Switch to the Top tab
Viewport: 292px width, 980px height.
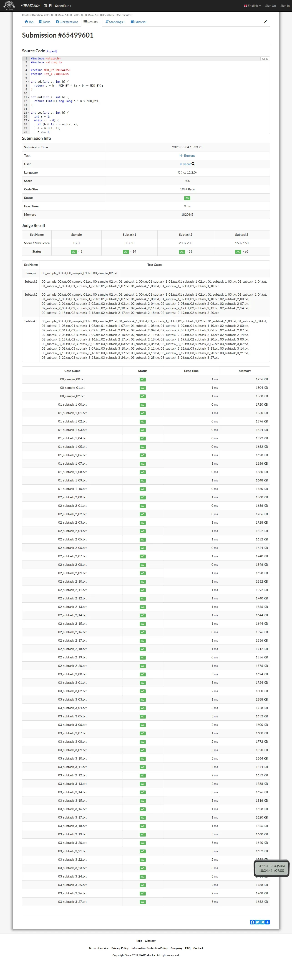29,22
